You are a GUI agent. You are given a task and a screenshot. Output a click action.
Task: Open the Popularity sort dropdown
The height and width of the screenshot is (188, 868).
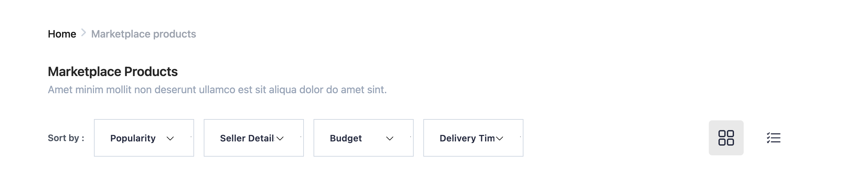(x=144, y=138)
